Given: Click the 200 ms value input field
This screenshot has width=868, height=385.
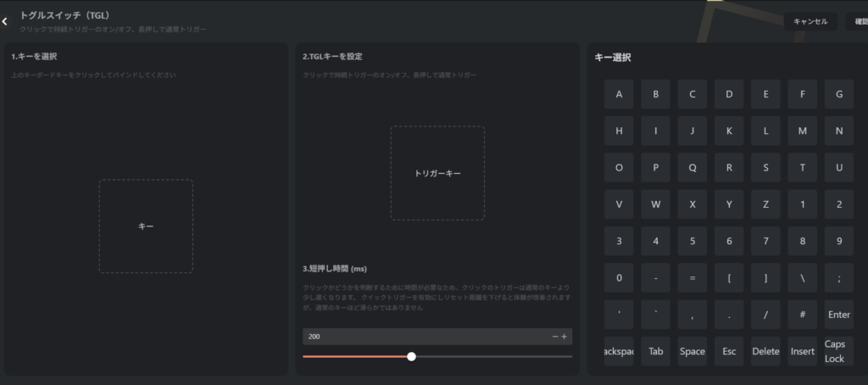Looking at the screenshot, I should click(x=424, y=337).
